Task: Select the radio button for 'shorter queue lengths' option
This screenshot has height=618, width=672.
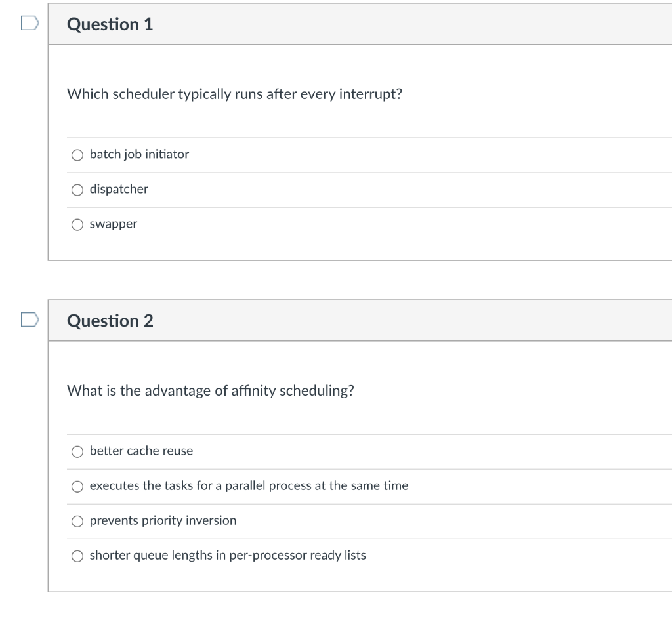Action: coord(78,556)
